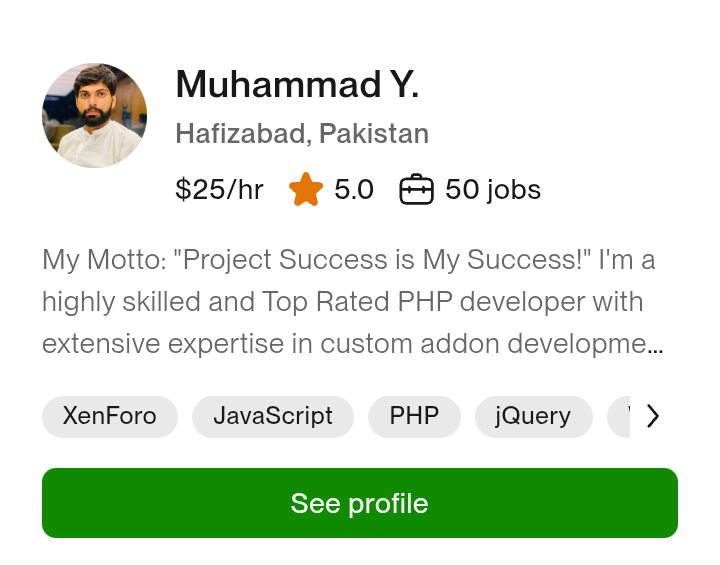720x565 pixels.
Task: Click the "My Motto" description opening line
Action: click(x=100, y=261)
